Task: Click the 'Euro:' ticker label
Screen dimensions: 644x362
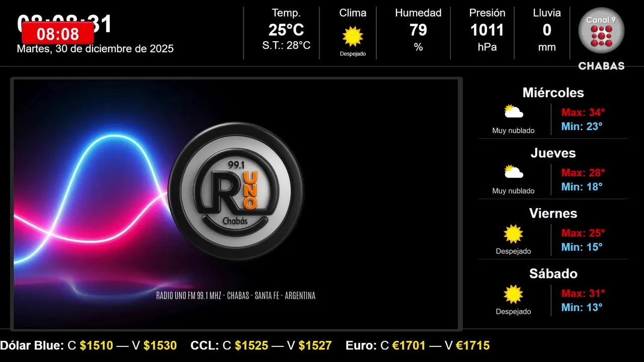Action: (x=361, y=345)
